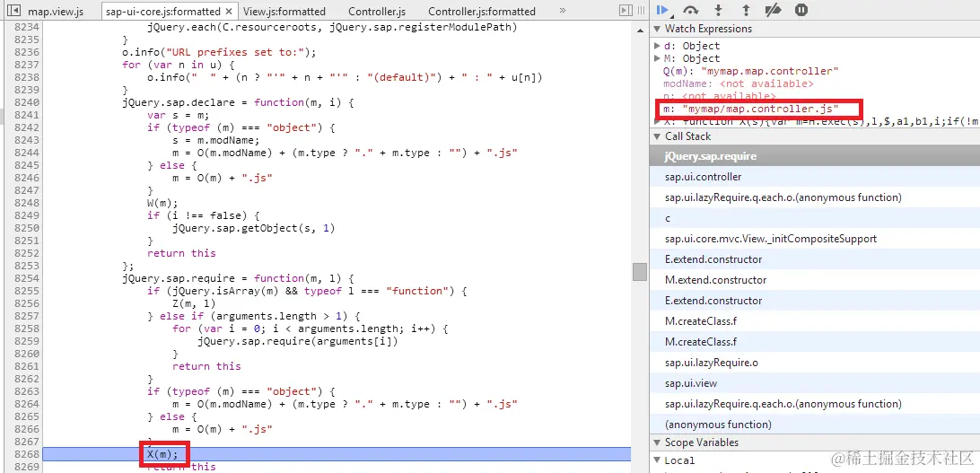980x473 pixels.
Task: Toggle breakpoint on line 8268
Action: 26,454
